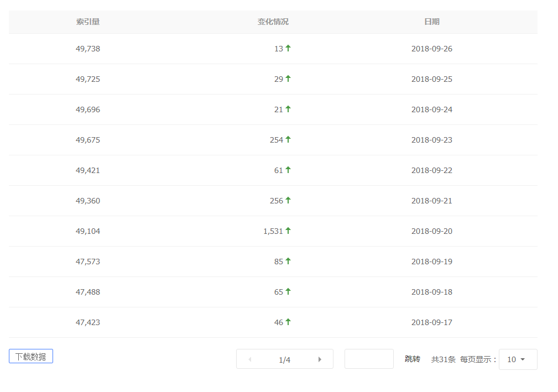Click the 跳转 jump button
The image size is (558, 392).
coord(413,359)
